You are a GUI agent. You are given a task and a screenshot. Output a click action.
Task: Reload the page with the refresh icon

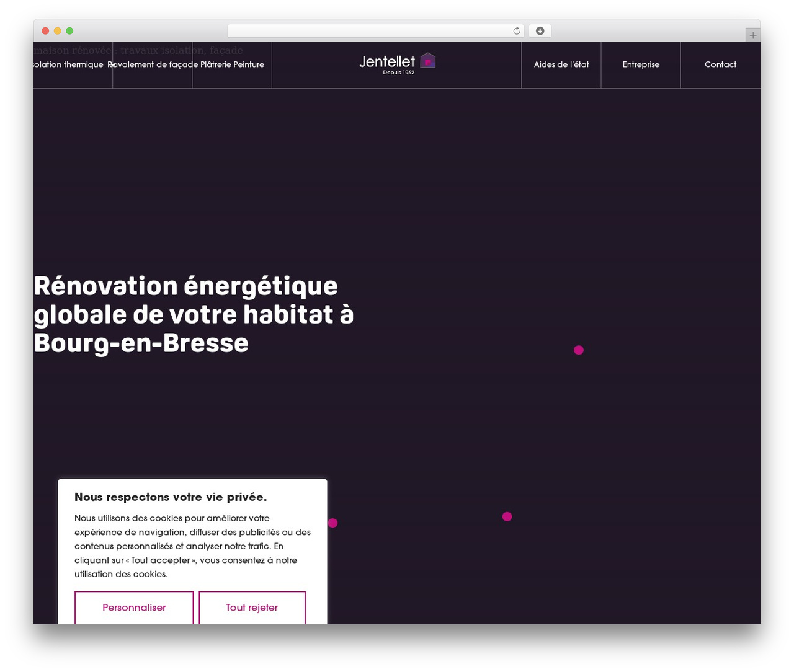point(517,31)
